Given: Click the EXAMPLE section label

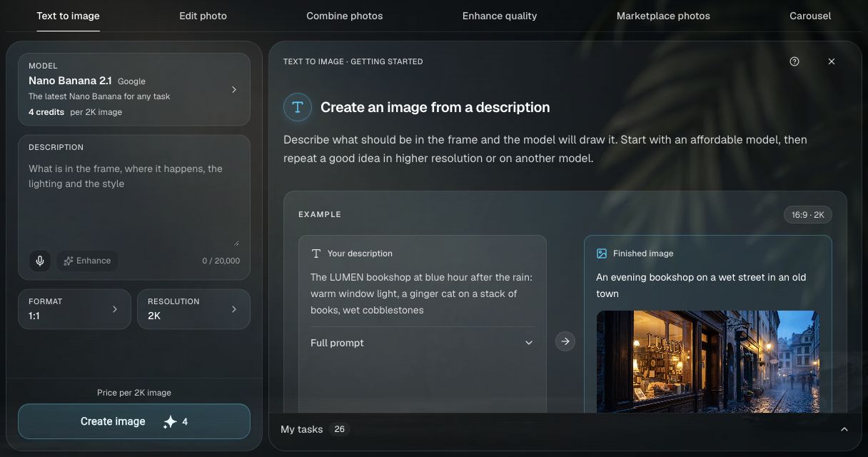Looking at the screenshot, I should pos(320,214).
